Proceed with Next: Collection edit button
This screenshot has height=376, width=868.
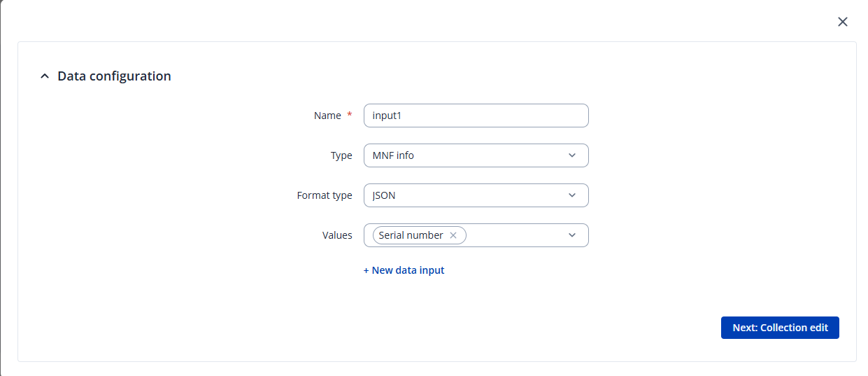[780, 328]
